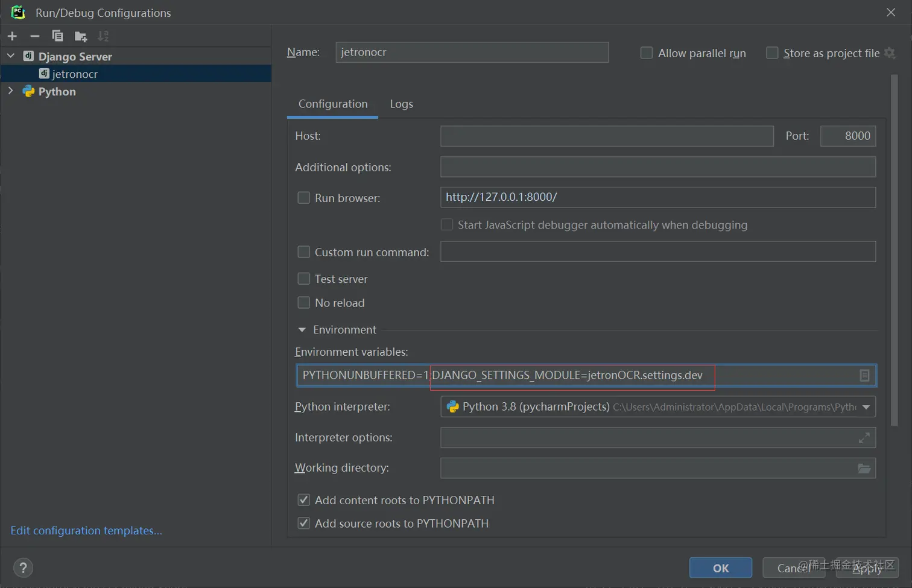The image size is (912, 588).
Task: Click the Name input field
Action: [472, 52]
